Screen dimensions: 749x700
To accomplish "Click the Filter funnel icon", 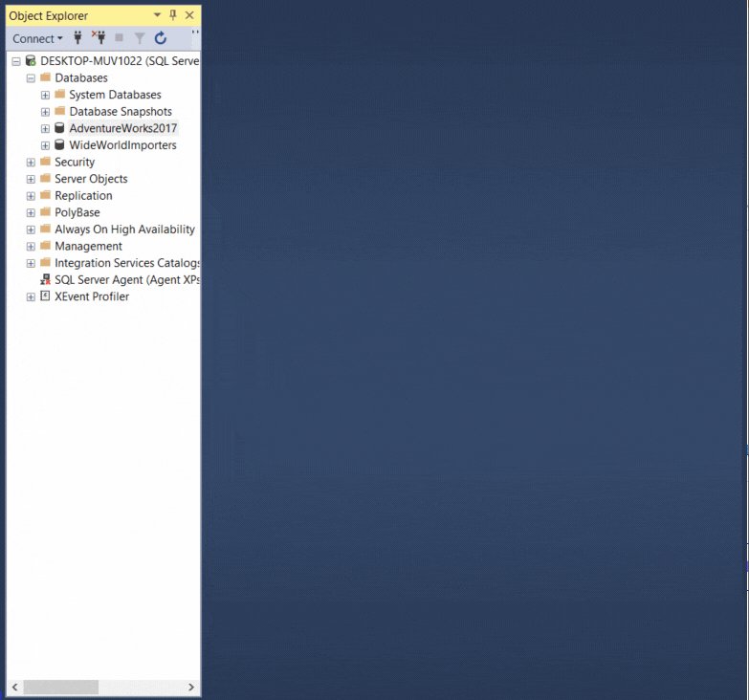I will pos(140,37).
